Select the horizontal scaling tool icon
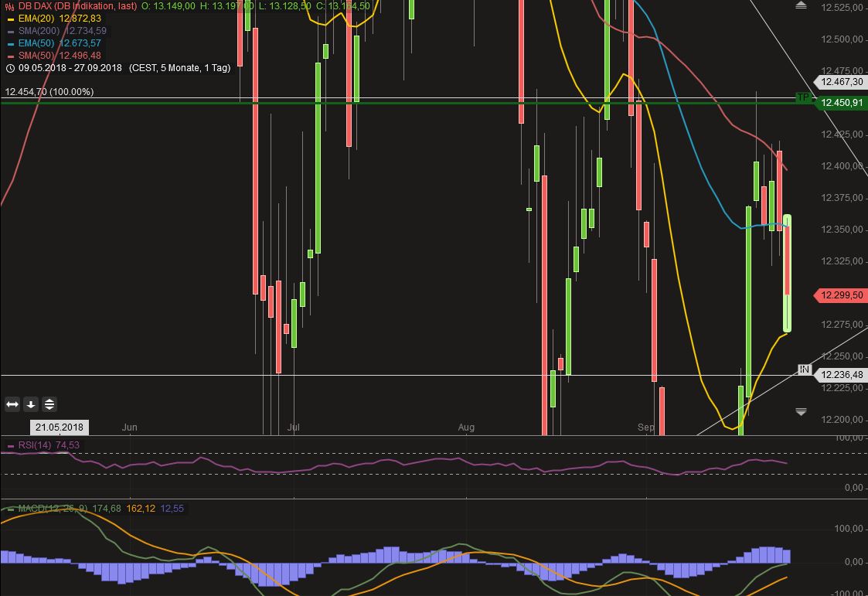 tap(11, 404)
